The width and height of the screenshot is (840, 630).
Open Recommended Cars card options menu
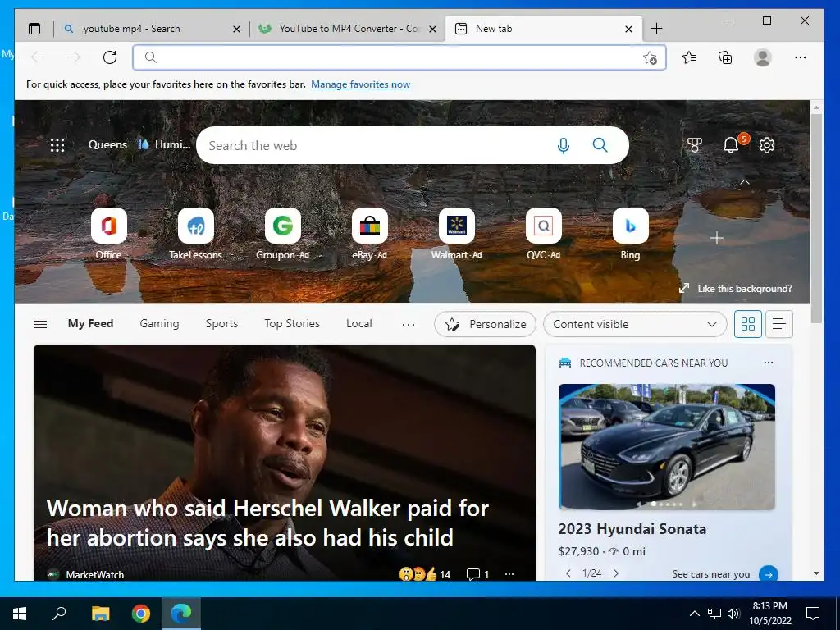coord(768,363)
